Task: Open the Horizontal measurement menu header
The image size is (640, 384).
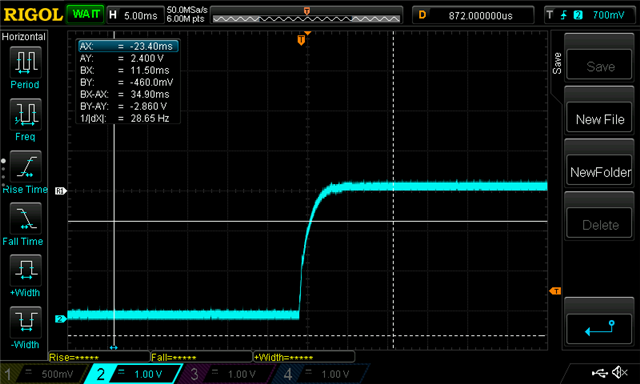Action: point(24,37)
